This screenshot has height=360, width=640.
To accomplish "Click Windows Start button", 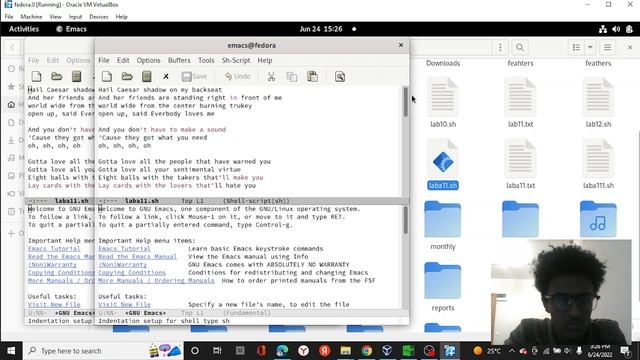I will (11, 351).
